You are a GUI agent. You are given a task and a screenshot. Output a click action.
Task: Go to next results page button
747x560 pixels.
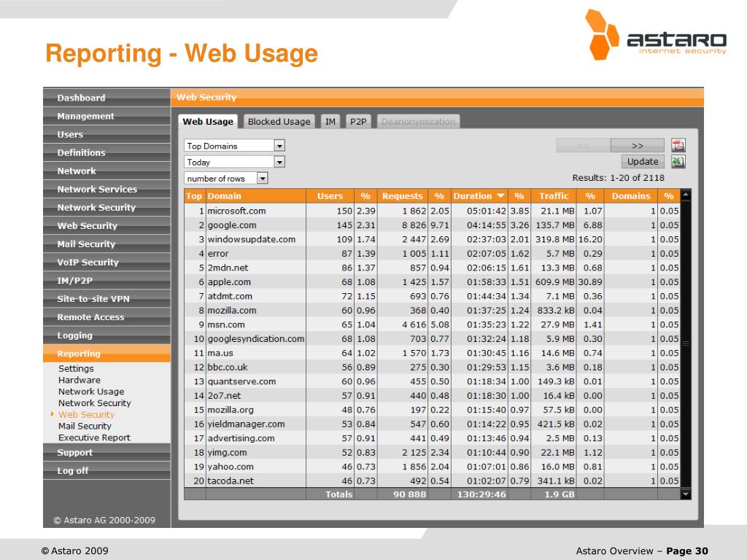pos(637,145)
